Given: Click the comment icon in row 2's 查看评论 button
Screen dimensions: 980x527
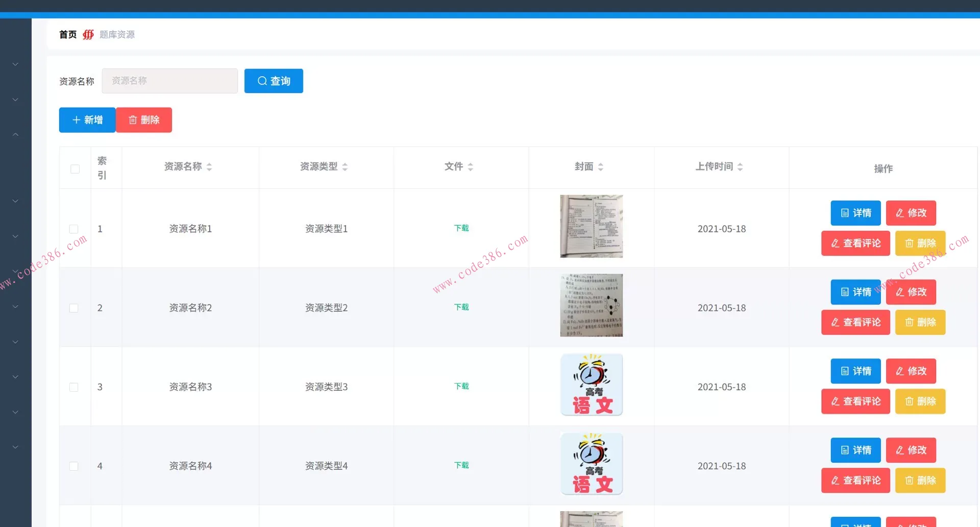Looking at the screenshot, I should (x=835, y=322).
